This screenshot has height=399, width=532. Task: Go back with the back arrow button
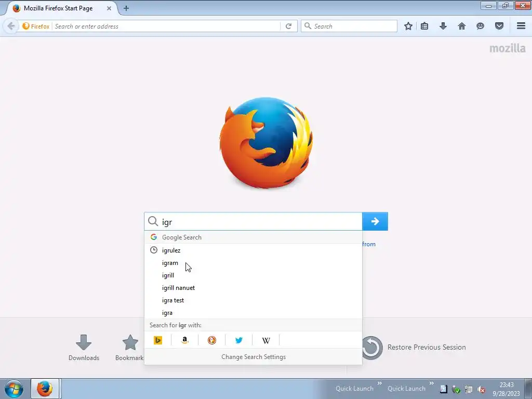[x=11, y=26]
